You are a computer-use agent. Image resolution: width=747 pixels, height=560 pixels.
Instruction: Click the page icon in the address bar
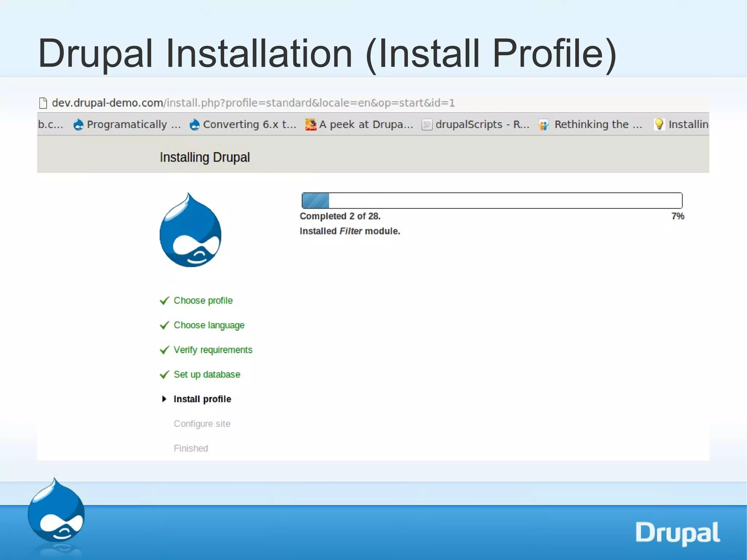pos(43,103)
